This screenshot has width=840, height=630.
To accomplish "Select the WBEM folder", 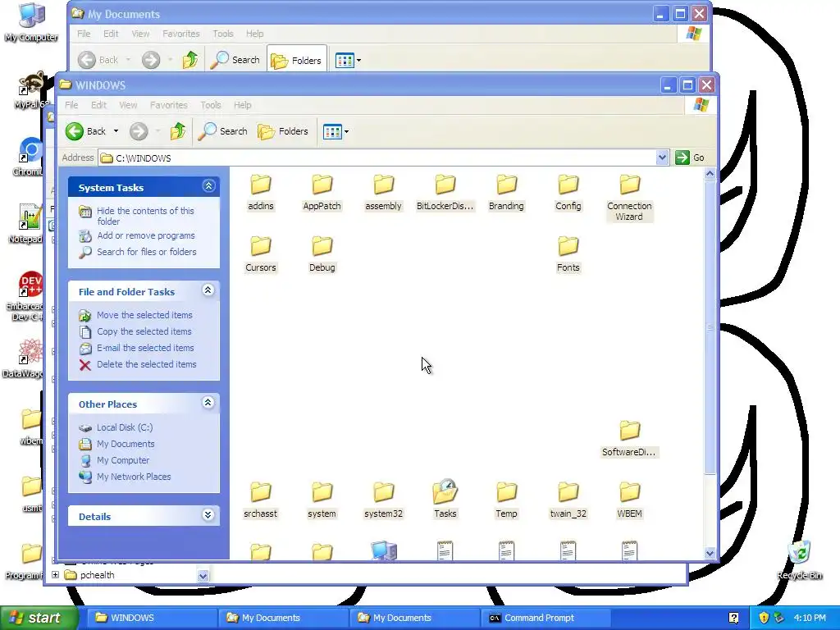I will tap(629, 500).
